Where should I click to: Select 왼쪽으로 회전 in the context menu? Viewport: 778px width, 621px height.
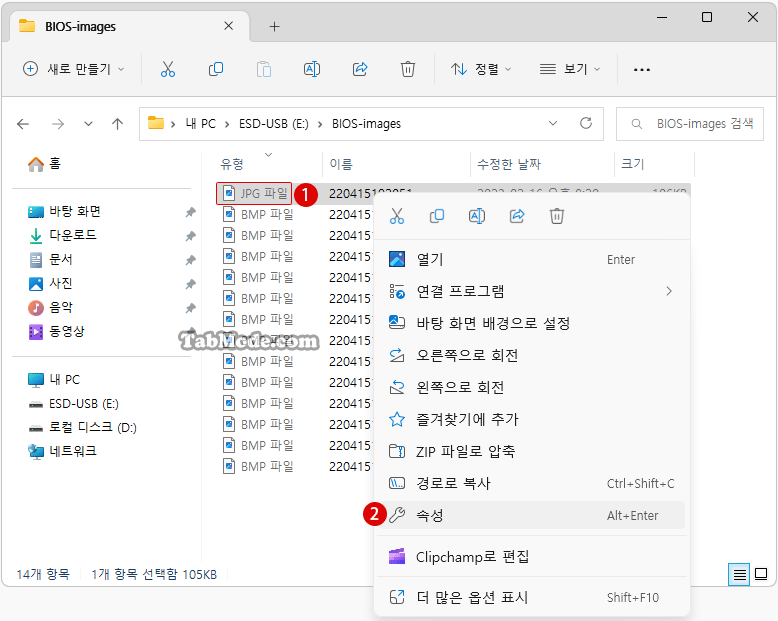[531, 387]
